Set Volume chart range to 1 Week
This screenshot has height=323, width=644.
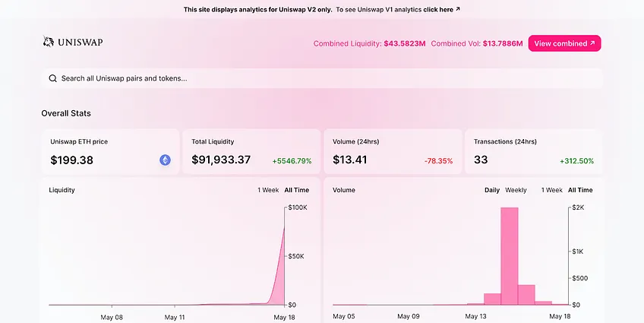pos(551,190)
